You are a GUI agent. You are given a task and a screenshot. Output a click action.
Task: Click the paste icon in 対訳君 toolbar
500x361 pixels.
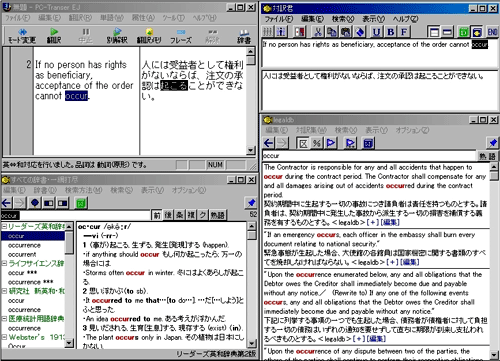pos(345,32)
